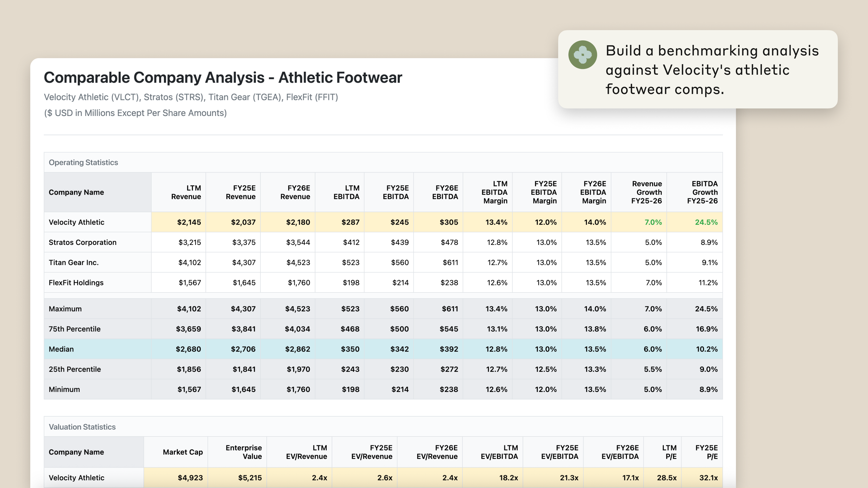Select Velocity Athletic's $2,145 LTM Revenue cell

(189, 222)
